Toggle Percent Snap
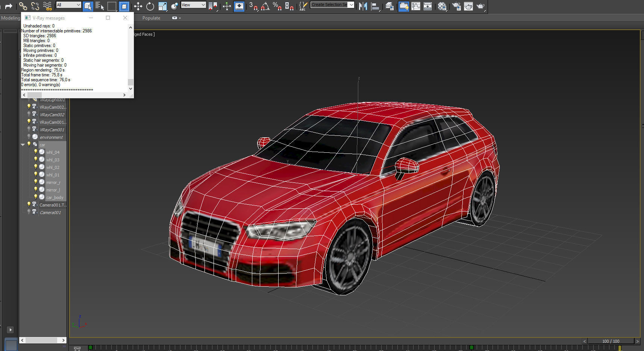The height and width of the screenshot is (351, 644). 277,6
